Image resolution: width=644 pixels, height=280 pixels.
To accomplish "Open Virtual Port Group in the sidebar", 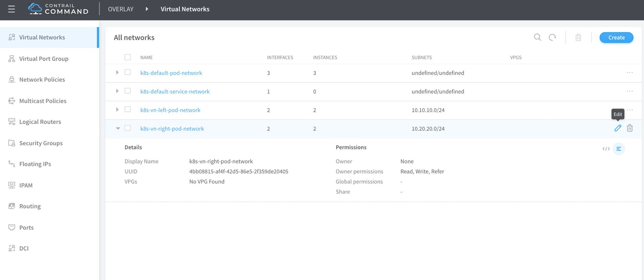I will click(49, 59).
